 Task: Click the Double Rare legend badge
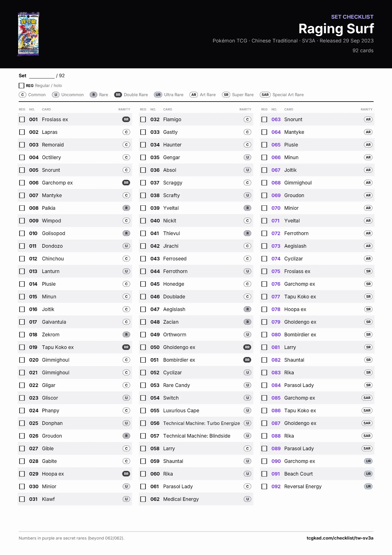[118, 95]
